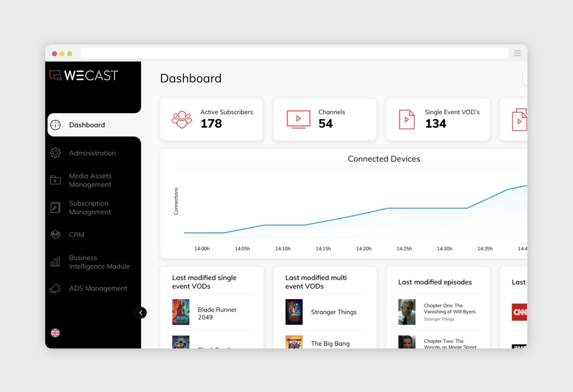Click Subscription Management edit icon

tap(55, 207)
